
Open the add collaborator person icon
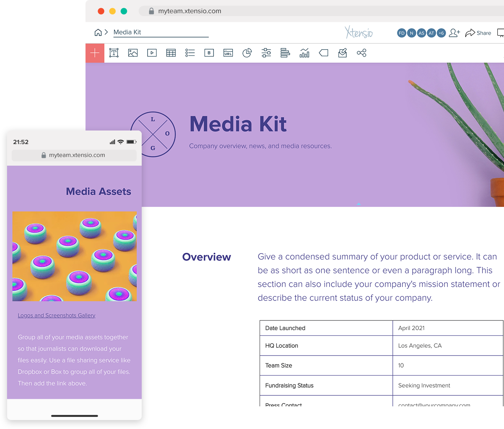[x=454, y=33]
